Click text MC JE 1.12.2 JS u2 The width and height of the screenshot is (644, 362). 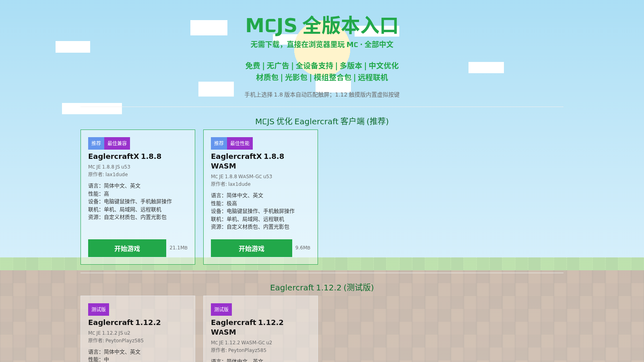pos(109,333)
